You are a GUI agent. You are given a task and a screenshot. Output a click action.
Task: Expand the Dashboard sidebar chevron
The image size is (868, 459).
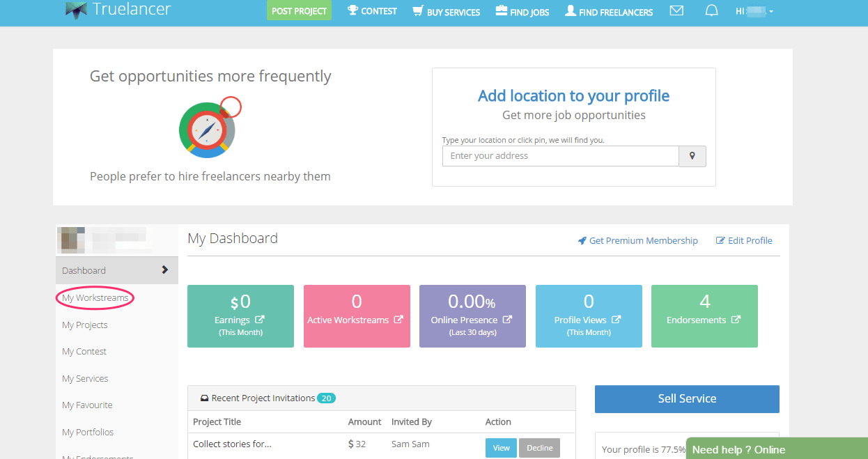click(x=165, y=270)
